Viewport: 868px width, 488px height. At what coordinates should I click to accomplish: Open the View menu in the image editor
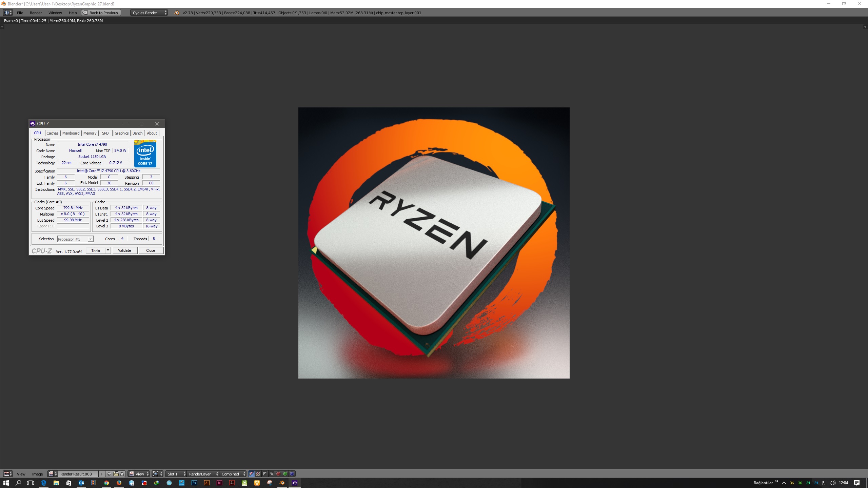pyautogui.click(x=21, y=474)
